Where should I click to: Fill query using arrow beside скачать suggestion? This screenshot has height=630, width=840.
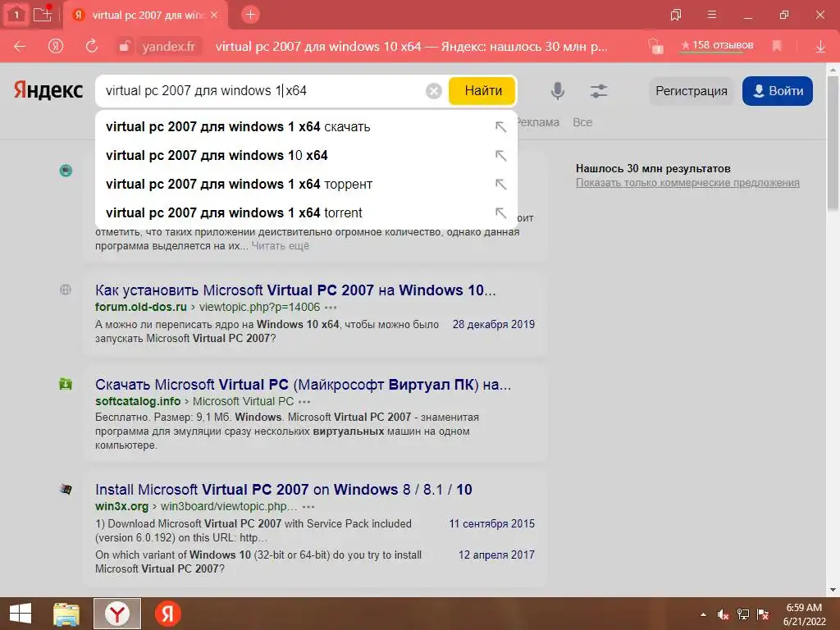pos(500,127)
